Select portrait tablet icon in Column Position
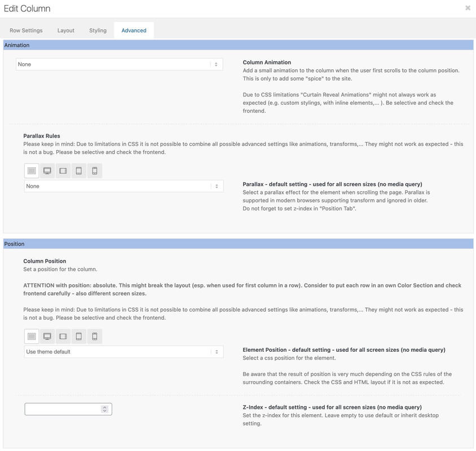Viewport: 476px width, 451px height. click(79, 337)
